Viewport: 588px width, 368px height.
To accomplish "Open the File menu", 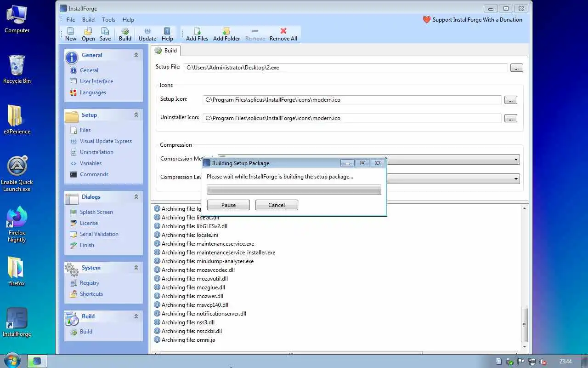I will (x=71, y=20).
